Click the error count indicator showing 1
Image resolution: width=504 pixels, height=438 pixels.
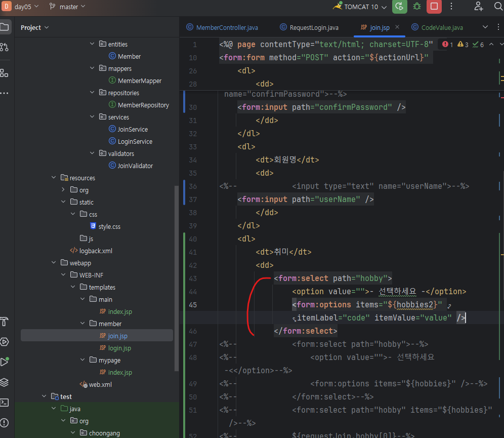[x=448, y=45]
